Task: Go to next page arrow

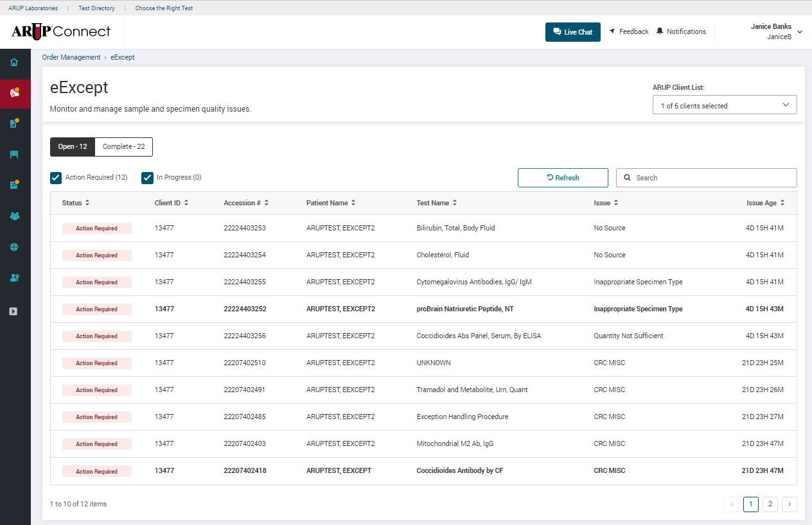Action: [x=790, y=504]
